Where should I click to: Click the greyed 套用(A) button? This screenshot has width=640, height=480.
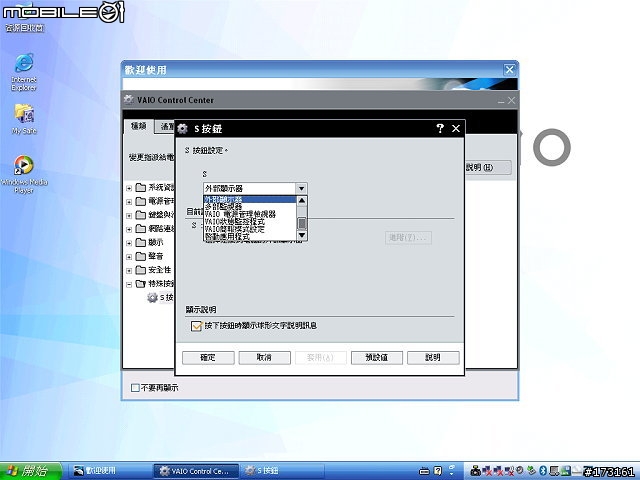(321, 358)
